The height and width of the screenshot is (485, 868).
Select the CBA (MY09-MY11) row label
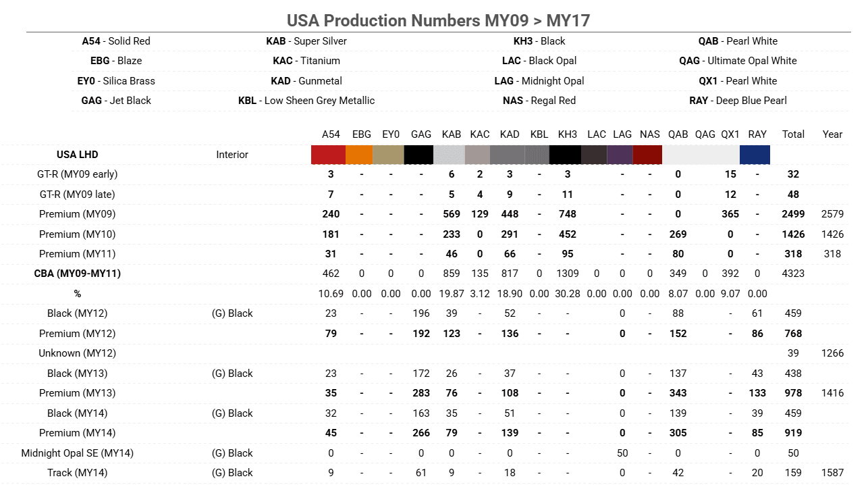click(77, 274)
